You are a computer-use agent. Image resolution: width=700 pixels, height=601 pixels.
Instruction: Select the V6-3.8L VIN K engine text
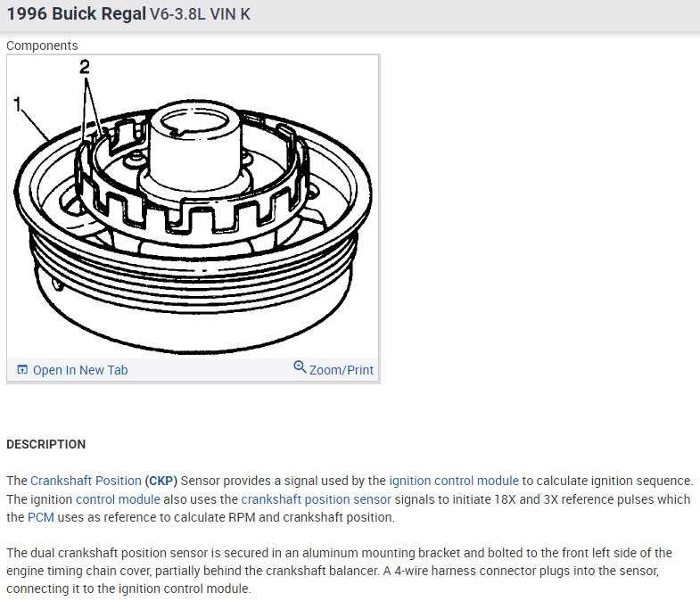(x=200, y=14)
